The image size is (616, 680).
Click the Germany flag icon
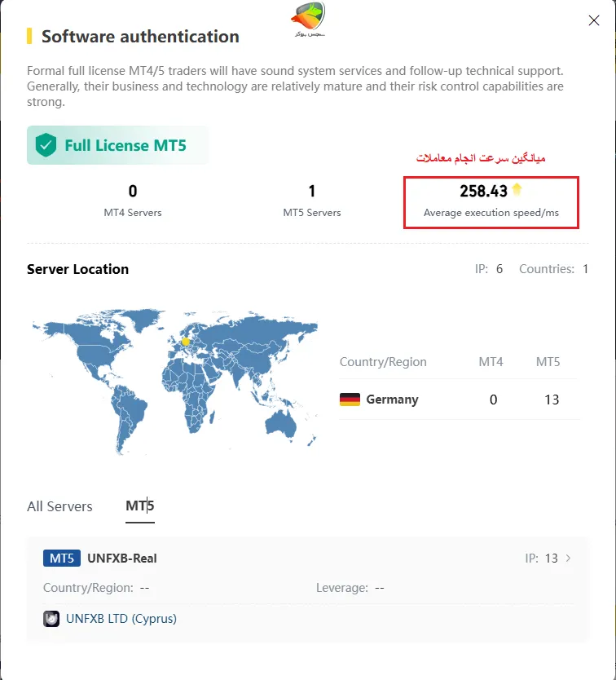pos(350,400)
